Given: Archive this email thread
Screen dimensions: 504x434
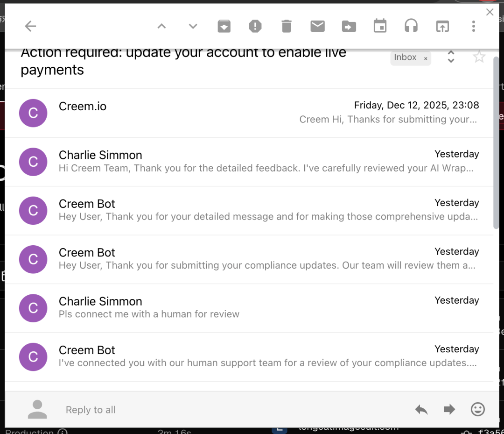Looking at the screenshot, I should [224, 26].
